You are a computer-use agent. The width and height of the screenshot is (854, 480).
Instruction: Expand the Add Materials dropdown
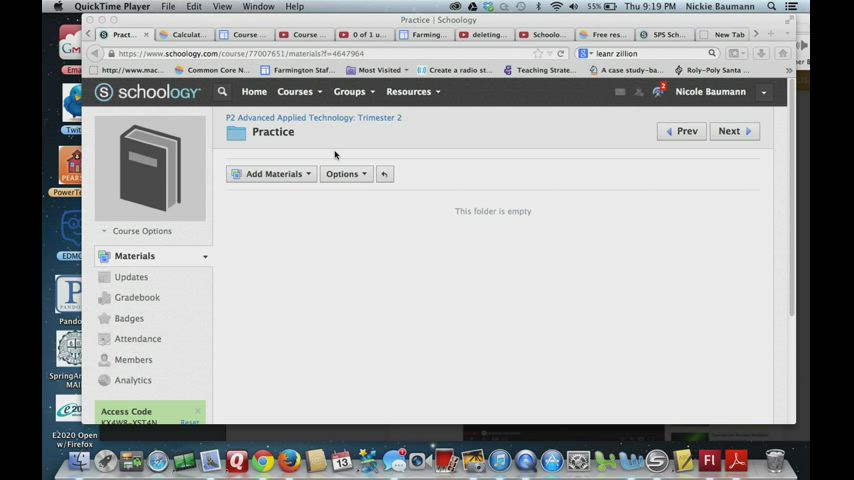pyautogui.click(x=271, y=174)
